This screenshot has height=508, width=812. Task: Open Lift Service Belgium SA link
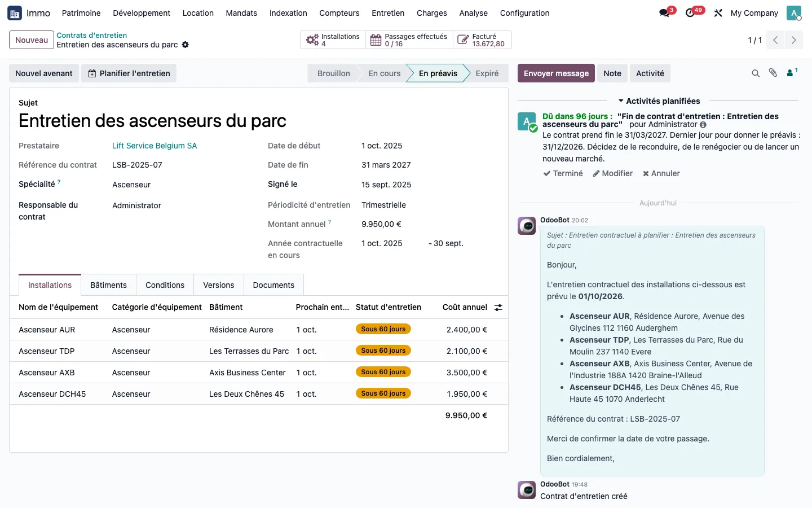tap(155, 146)
